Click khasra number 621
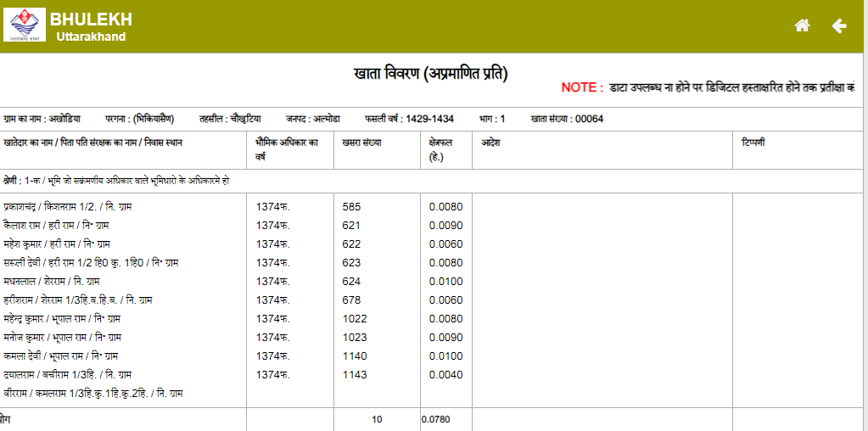 351,225
